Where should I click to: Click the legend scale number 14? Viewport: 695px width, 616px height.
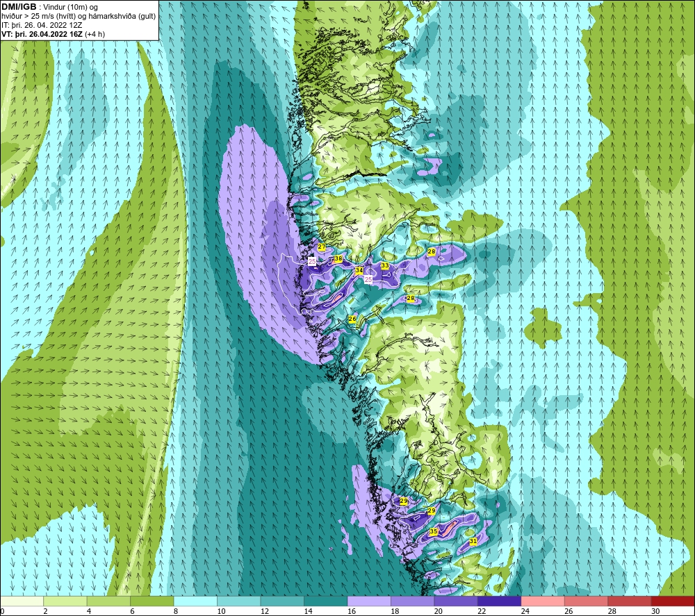point(308,611)
